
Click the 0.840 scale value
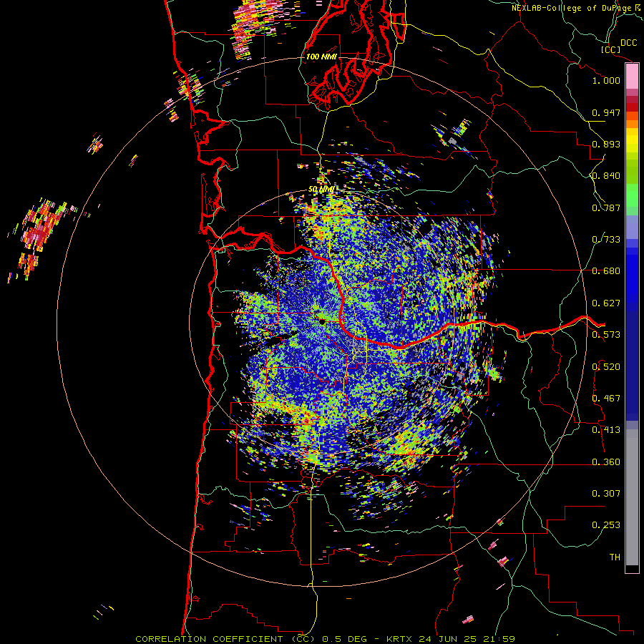click(606, 176)
